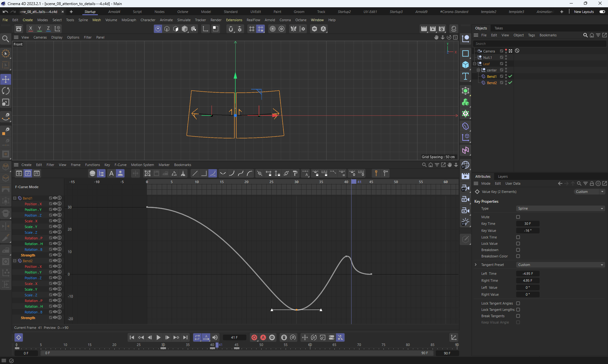The height and width of the screenshot is (364, 608).
Task: Enable the Mute checkbox in Key Properties
Action: click(x=518, y=217)
